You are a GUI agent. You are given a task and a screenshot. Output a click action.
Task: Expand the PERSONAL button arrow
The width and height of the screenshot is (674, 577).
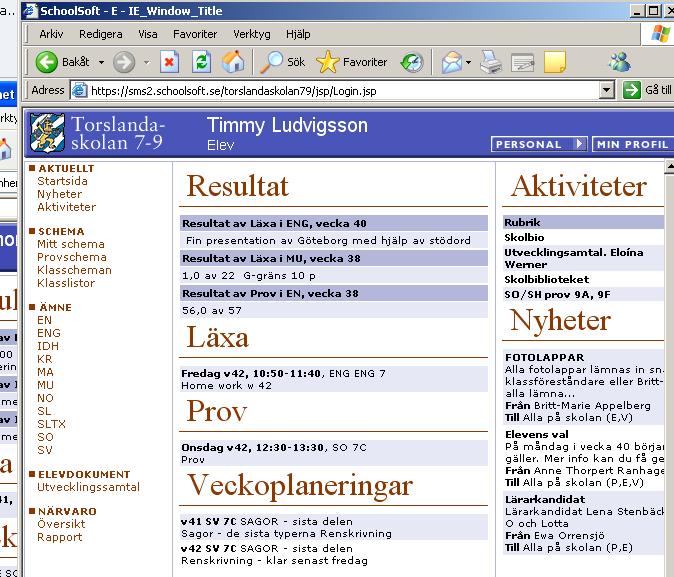click(x=580, y=144)
